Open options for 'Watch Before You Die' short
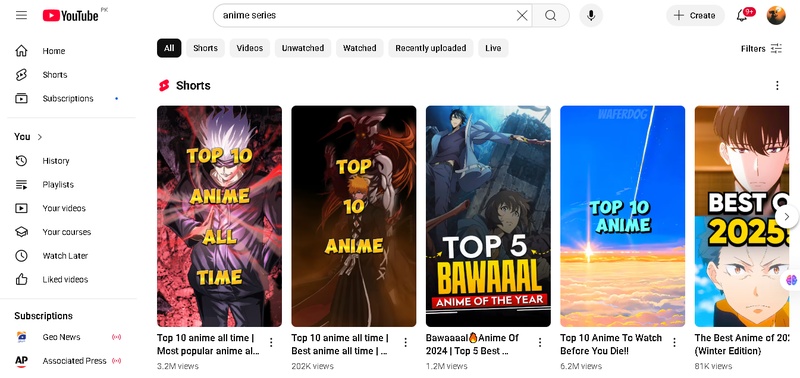The width and height of the screenshot is (800, 378). pos(674,342)
